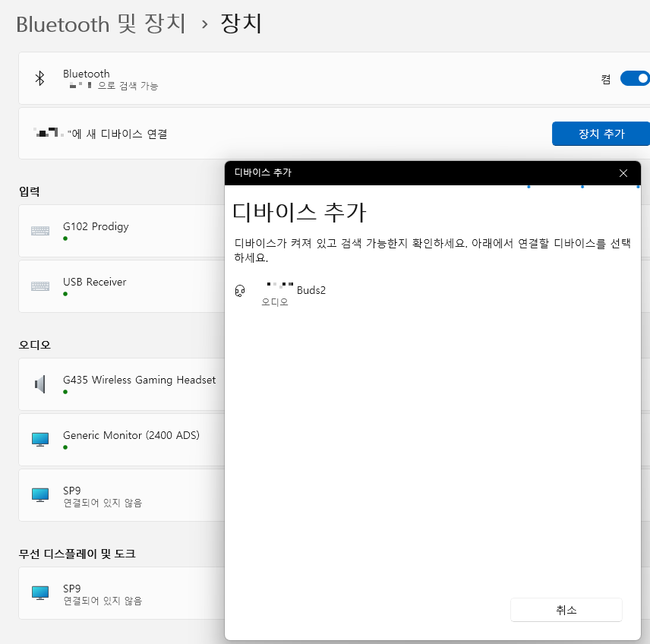Click the headset icon next to Buds2
The image size is (650, 644).
(240, 292)
